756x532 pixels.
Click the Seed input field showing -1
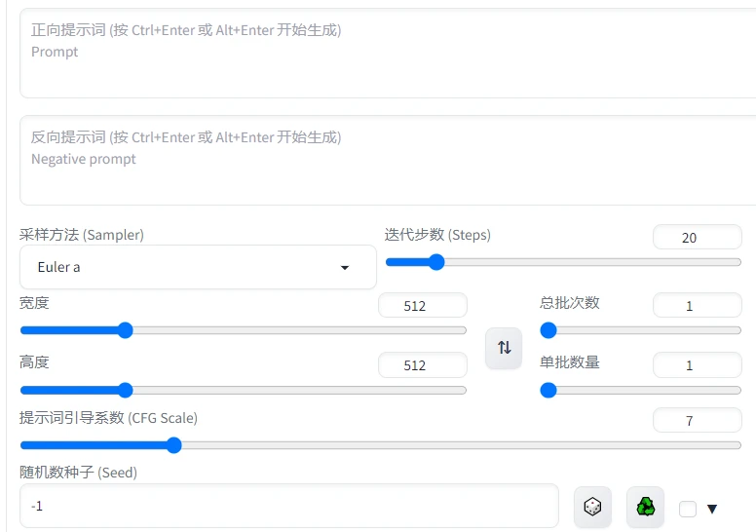pos(288,507)
